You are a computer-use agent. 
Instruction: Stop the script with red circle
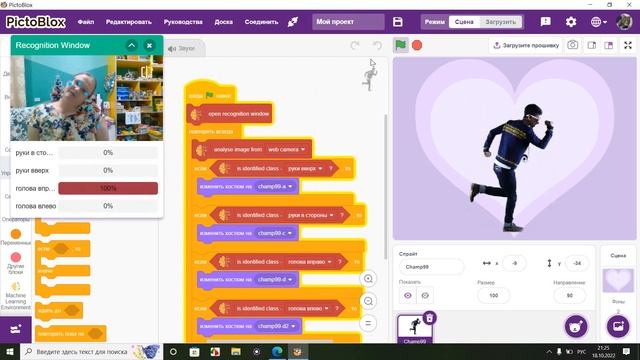point(417,45)
